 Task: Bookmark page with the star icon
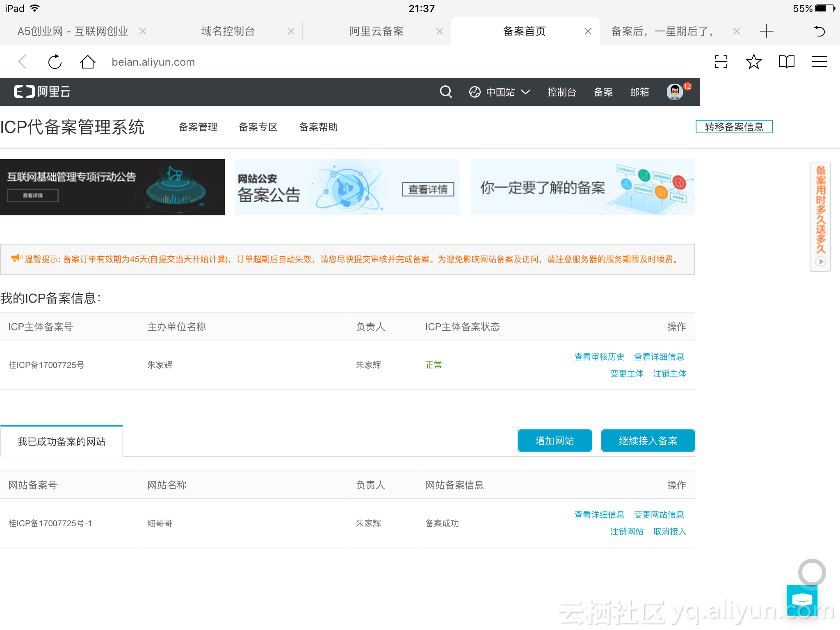[x=753, y=62]
